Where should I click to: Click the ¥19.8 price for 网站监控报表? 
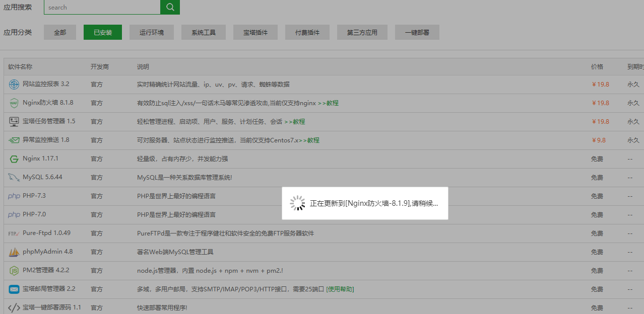tap(600, 85)
